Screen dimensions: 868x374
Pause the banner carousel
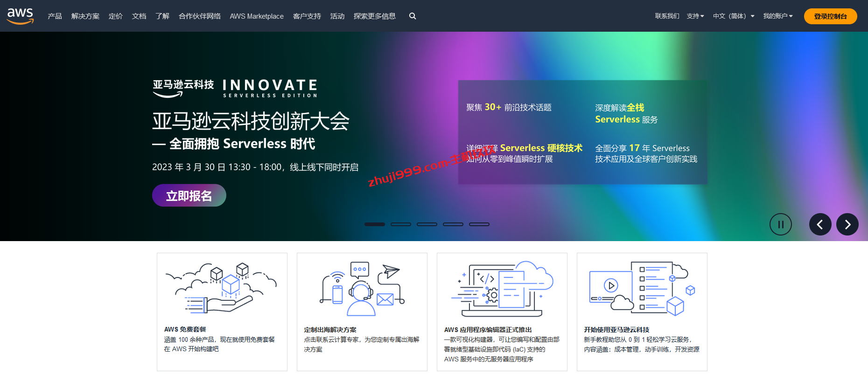pyautogui.click(x=781, y=224)
